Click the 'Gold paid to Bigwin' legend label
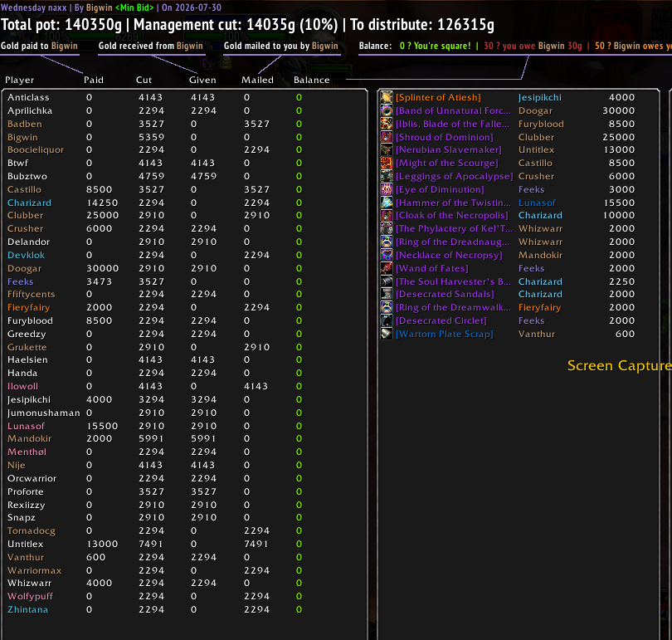This screenshot has width=672, height=640. [x=39, y=46]
